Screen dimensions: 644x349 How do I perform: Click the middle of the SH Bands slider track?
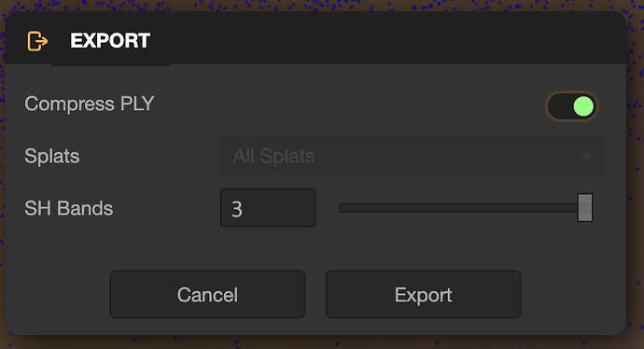point(458,208)
